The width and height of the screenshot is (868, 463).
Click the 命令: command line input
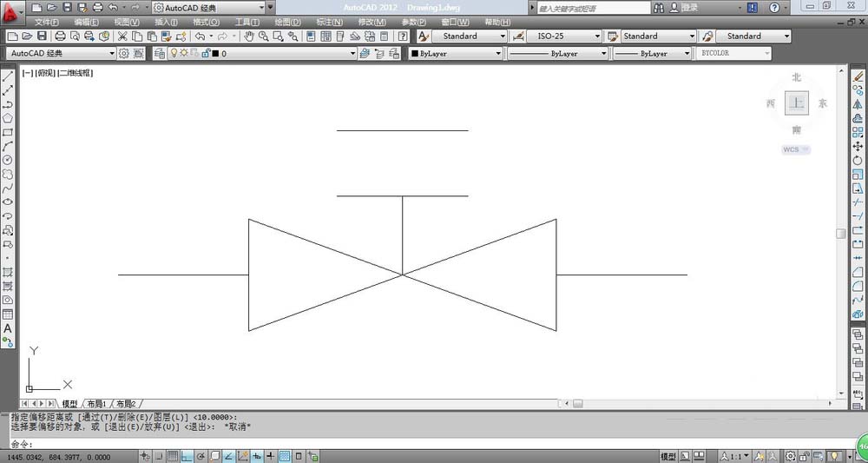point(431,444)
